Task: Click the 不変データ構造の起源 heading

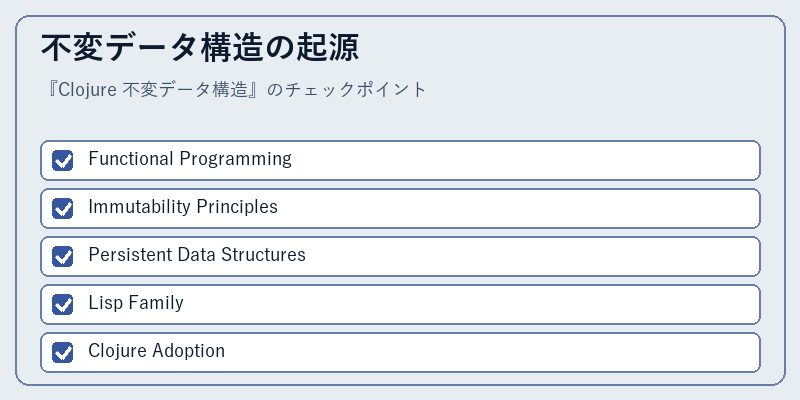Action: tap(200, 48)
